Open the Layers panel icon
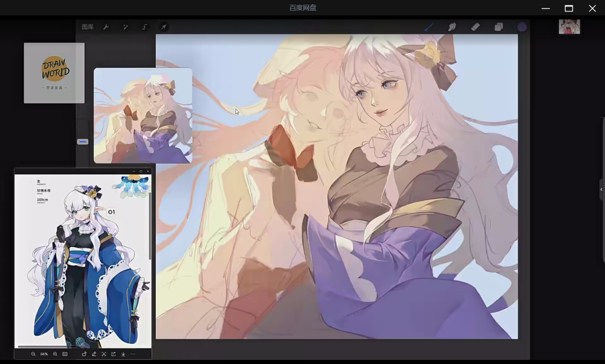Screen dimensions: 605x364 pyautogui.click(x=499, y=27)
